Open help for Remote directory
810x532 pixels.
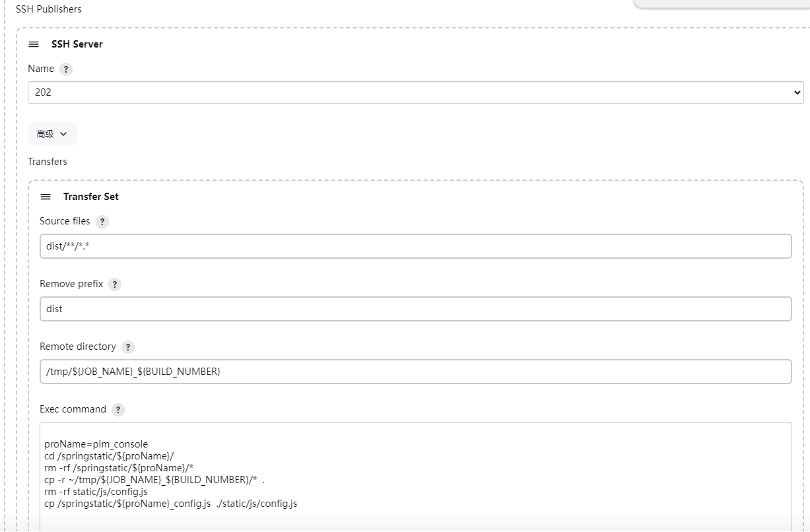tap(127, 347)
